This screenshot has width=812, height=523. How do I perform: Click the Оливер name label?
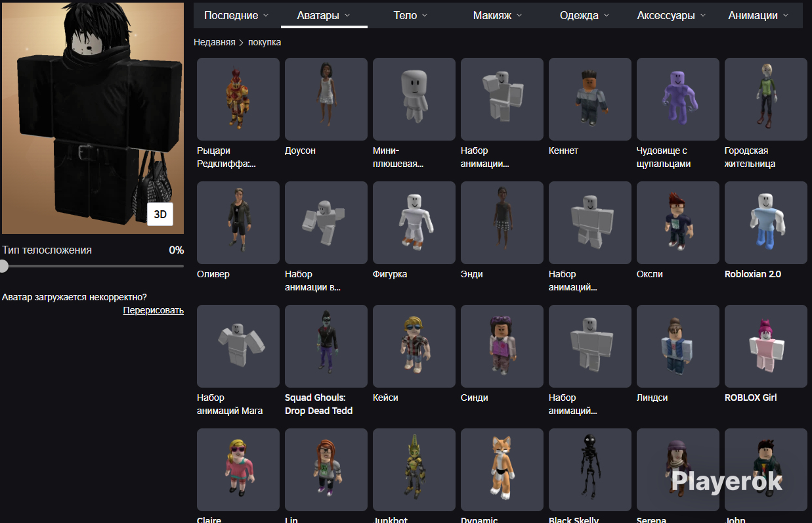(213, 274)
